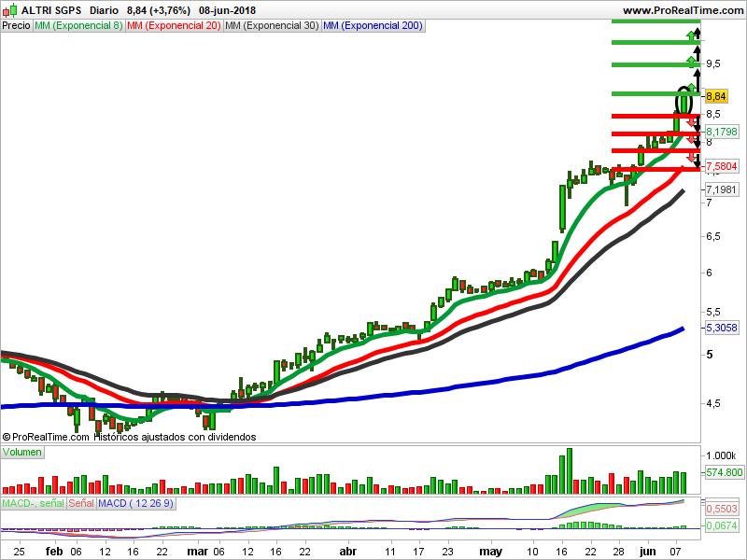
Task: Click the red down arrow just below 8,5
Action: coord(691,122)
